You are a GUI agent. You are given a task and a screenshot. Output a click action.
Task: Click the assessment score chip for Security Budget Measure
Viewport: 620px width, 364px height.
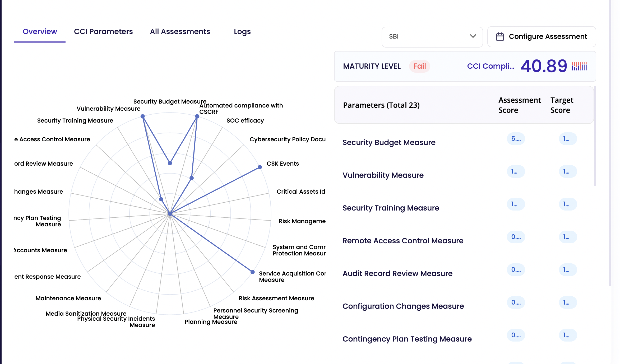516,138
